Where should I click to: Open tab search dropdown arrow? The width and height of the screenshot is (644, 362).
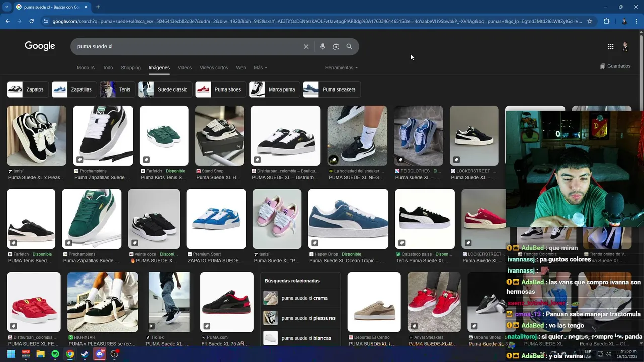[x=7, y=7]
